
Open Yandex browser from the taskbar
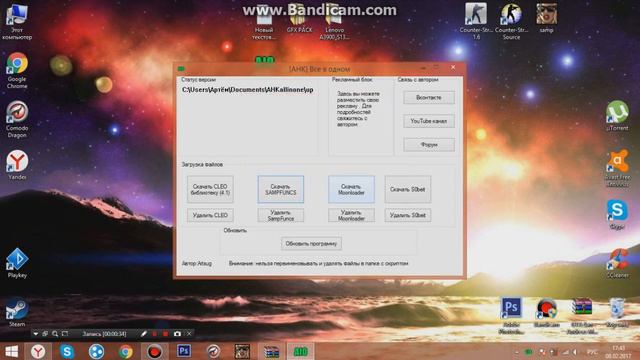click(38, 351)
